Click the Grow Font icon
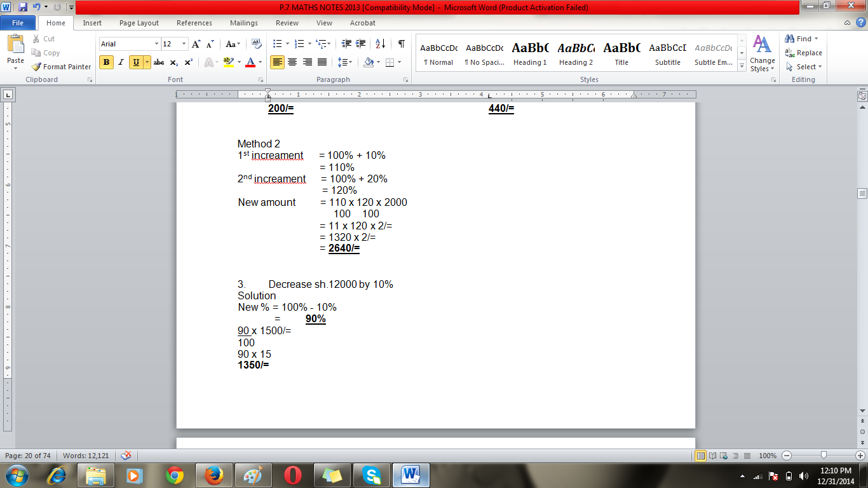Screen dimensions: 868x488 196,44
